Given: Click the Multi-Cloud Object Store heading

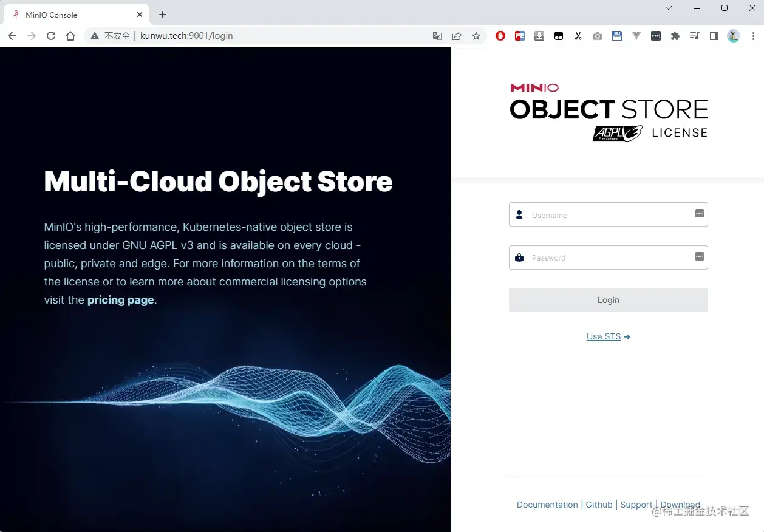Looking at the screenshot, I should (219, 182).
